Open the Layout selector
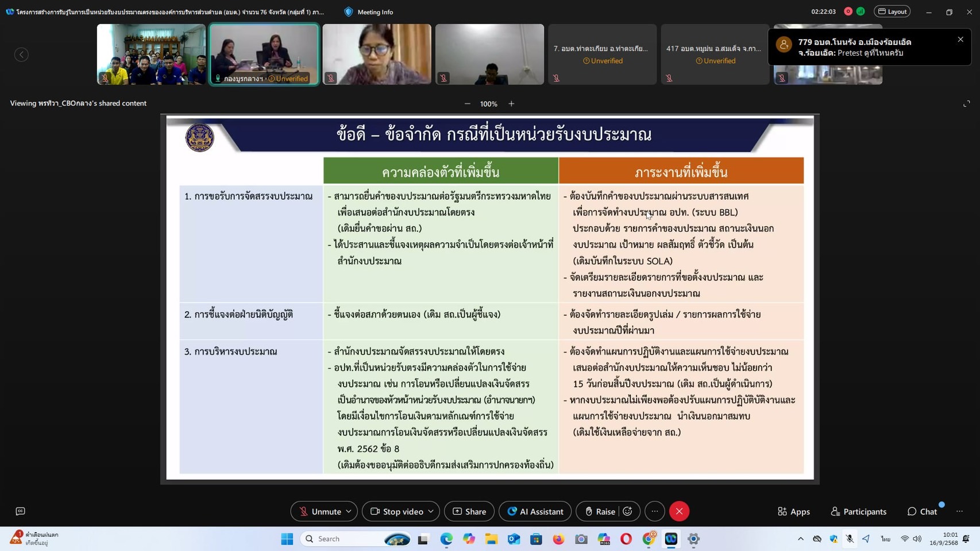Screen dimensions: 980x551 tap(892, 11)
